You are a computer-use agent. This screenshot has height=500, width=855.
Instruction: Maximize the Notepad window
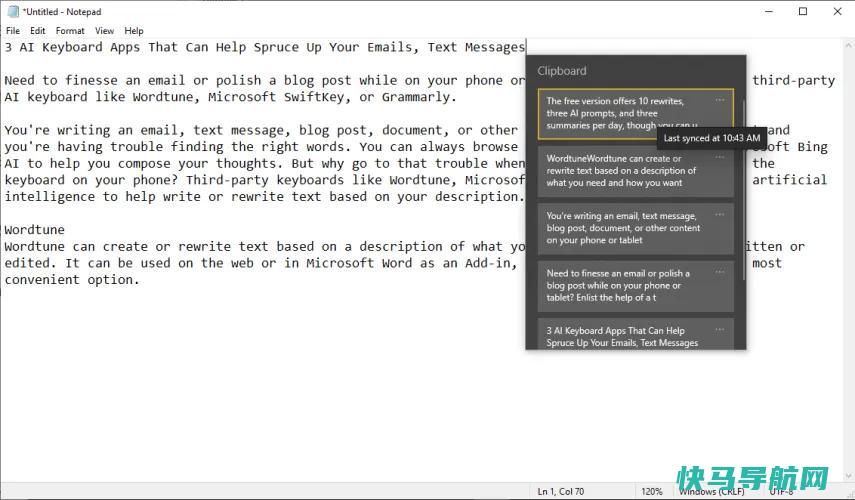tap(803, 11)
